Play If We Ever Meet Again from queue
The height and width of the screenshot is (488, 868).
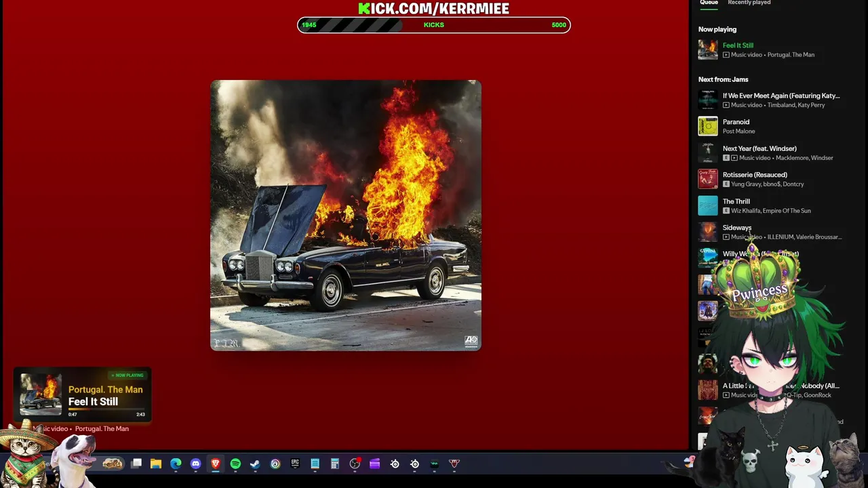(x=781, y=96)
